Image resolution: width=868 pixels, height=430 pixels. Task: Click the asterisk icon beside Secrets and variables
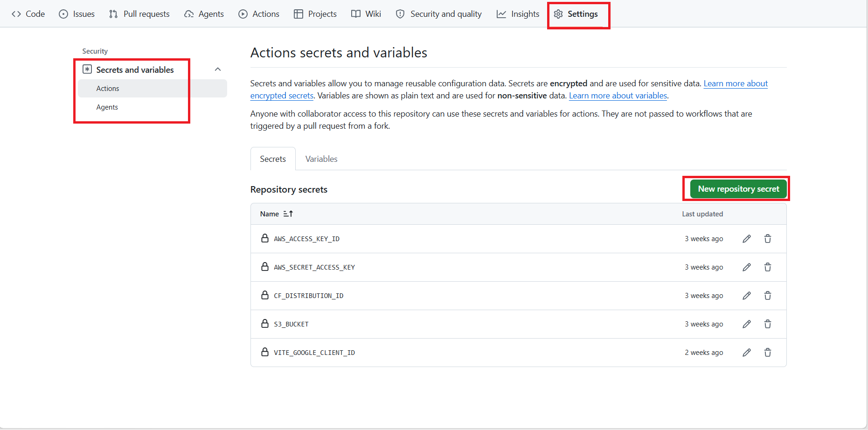(87, 69)
